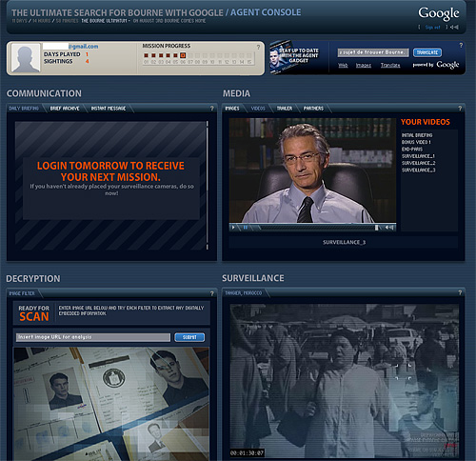Pause the Surveillance_3 video
Screen dimensions: 476x461
[245, 228]
